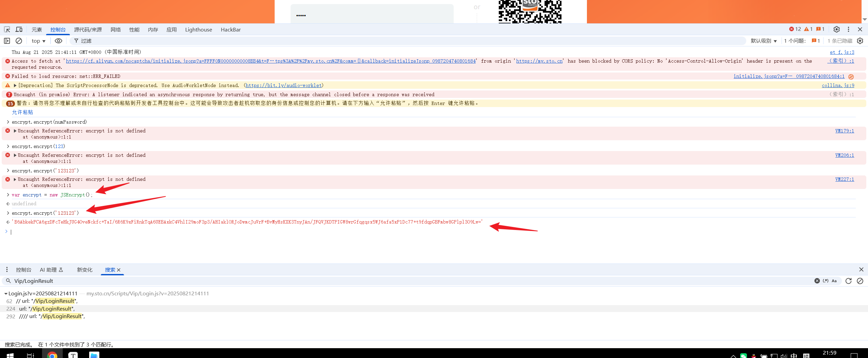Close the DevTools panel
Screen dimensions: 868x358
(x=860, y=29)
